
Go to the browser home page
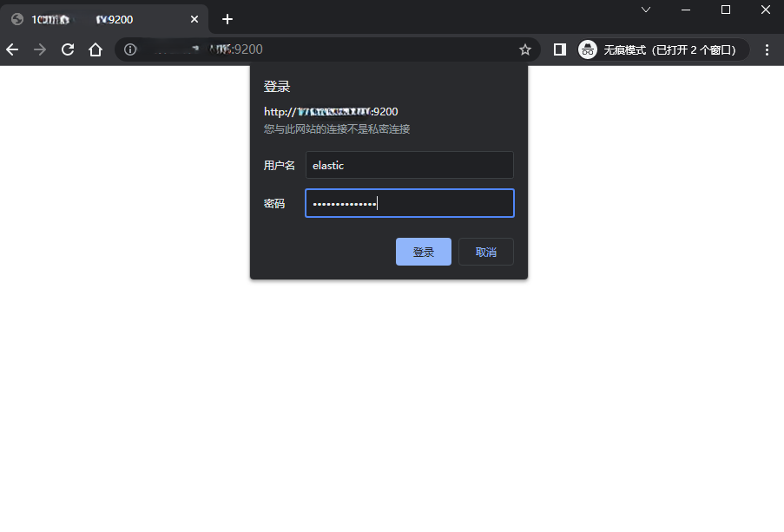coord(96,49)
